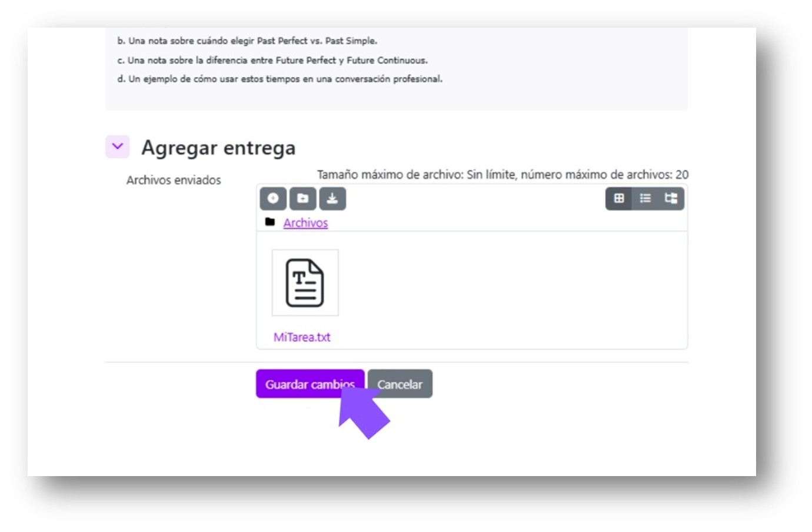Switch file view to icons grid
The width and height of the screenshot is (812, 532).
[619, 198]
